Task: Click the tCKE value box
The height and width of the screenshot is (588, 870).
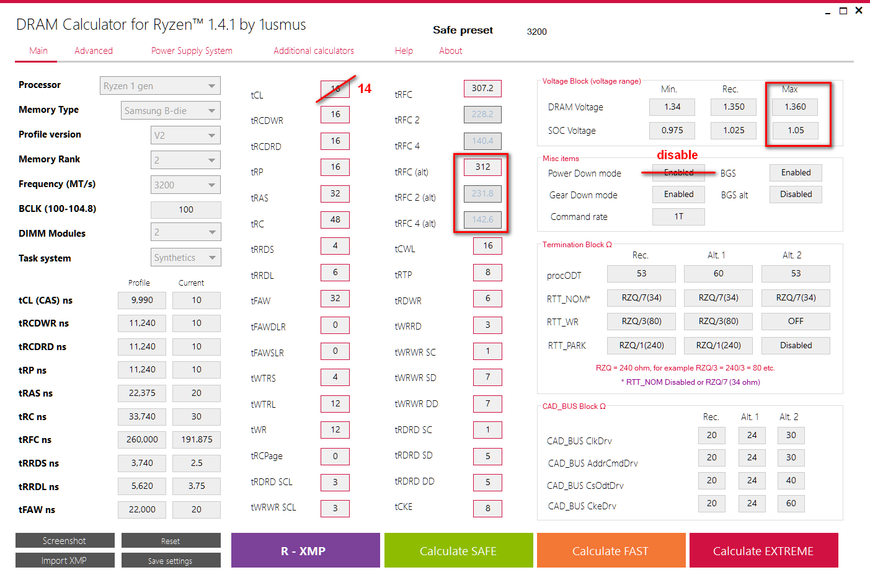Action: point(487,509)
